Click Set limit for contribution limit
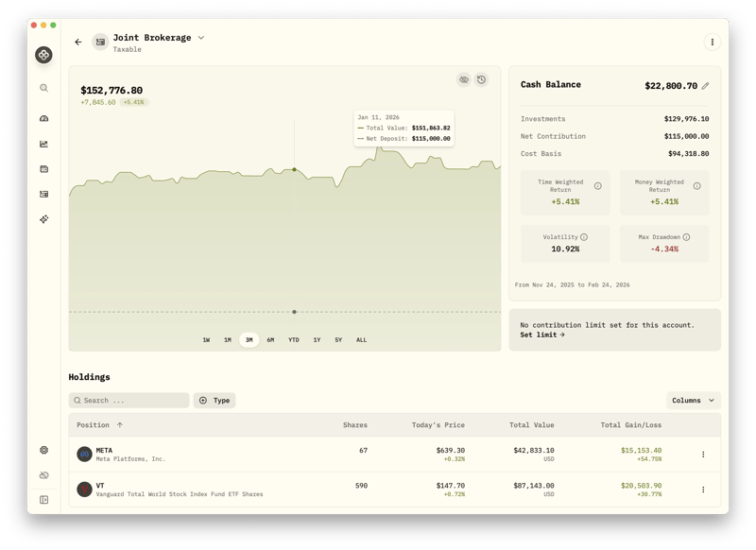This screenshot has height=550, width=756. click(543, 333)
